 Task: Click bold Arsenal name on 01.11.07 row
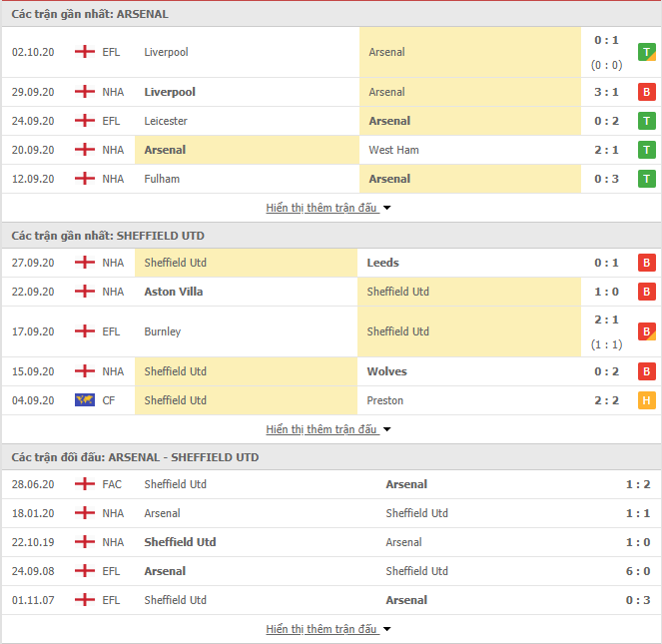click(406, 600)
